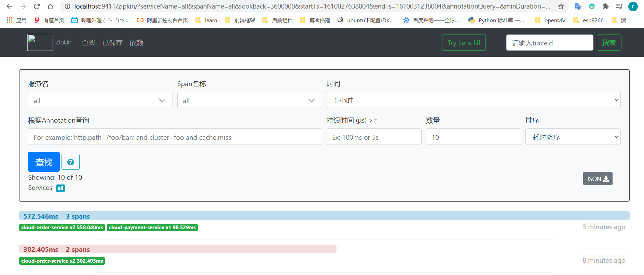Open the green circular extension icon
Viewport: 644px width, 275px height.
[x=592, y=6]
